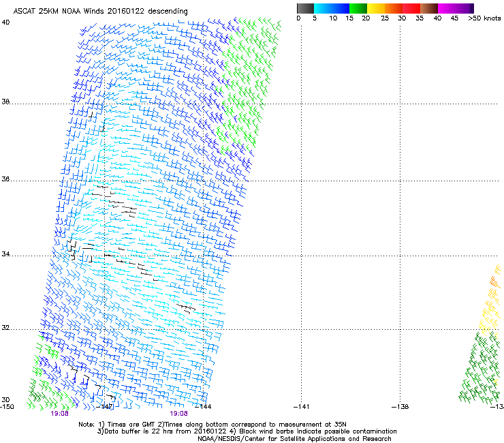This screenshot has width=504, height=443.
Task: Click the latitude label '30'
Action: click(x=5, y=400)
